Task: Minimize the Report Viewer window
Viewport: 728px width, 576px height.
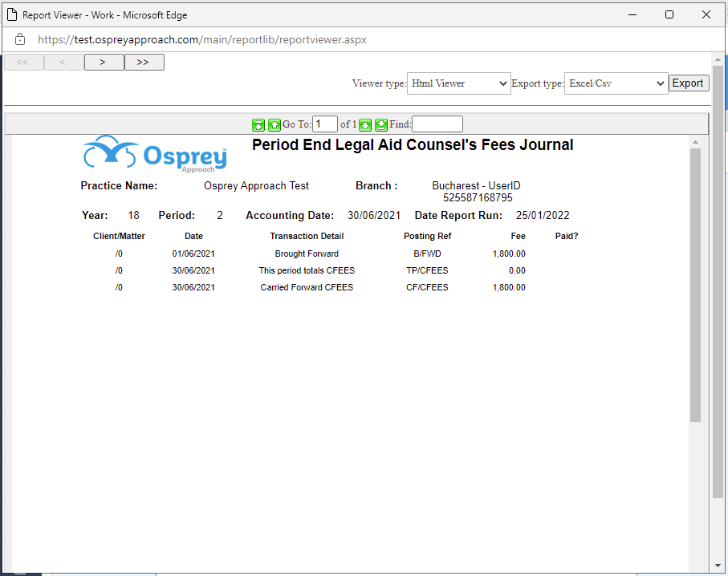Action: (x=632, y=15)
